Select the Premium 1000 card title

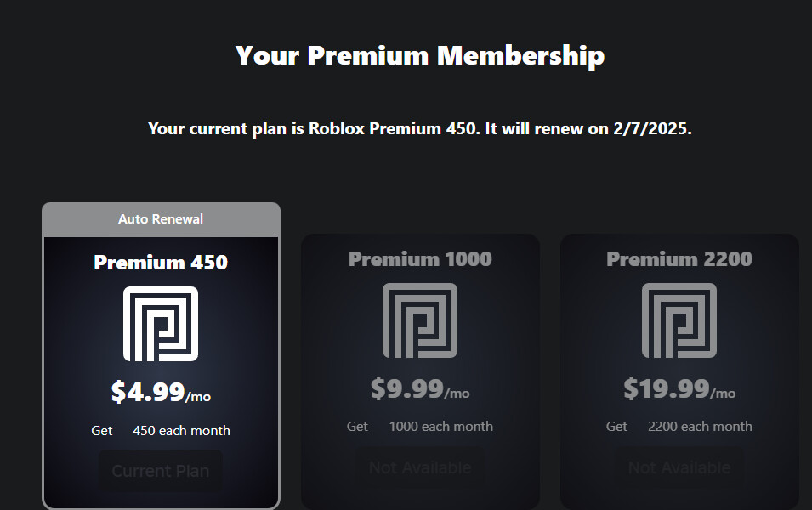pos(420,259)
